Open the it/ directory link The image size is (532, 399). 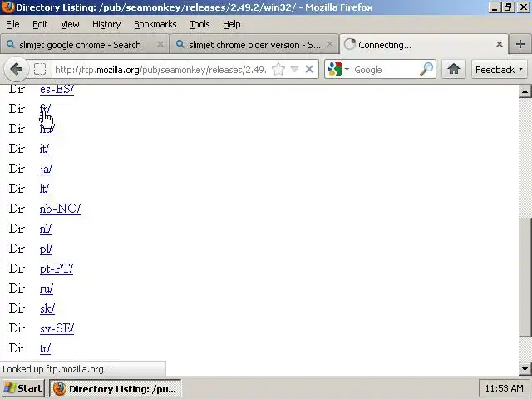[x=44, y=150]
